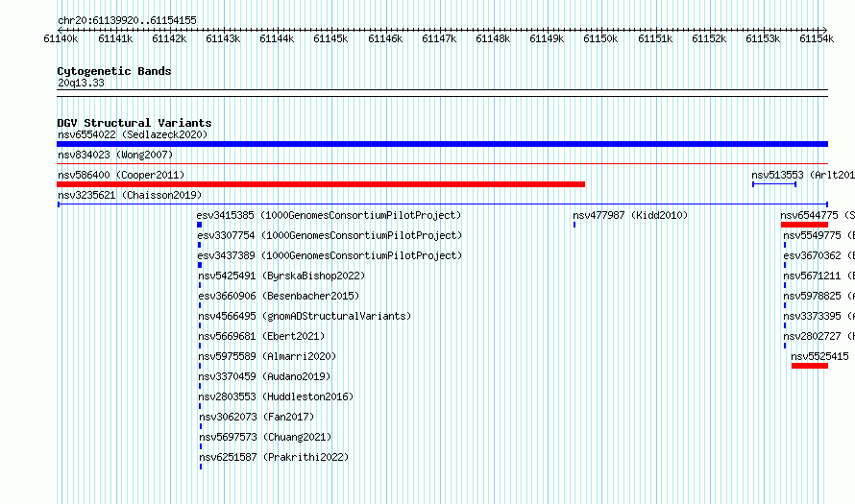Click nsv5697573 (Chuang2021) label
The width and height of the screenshot is (855, 504).
[265, 437]
